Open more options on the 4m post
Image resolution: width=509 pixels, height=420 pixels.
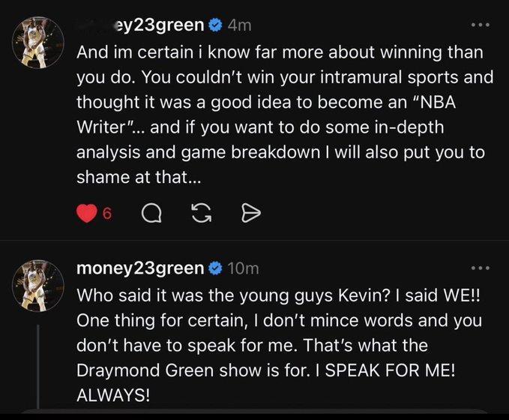(481, 25)
